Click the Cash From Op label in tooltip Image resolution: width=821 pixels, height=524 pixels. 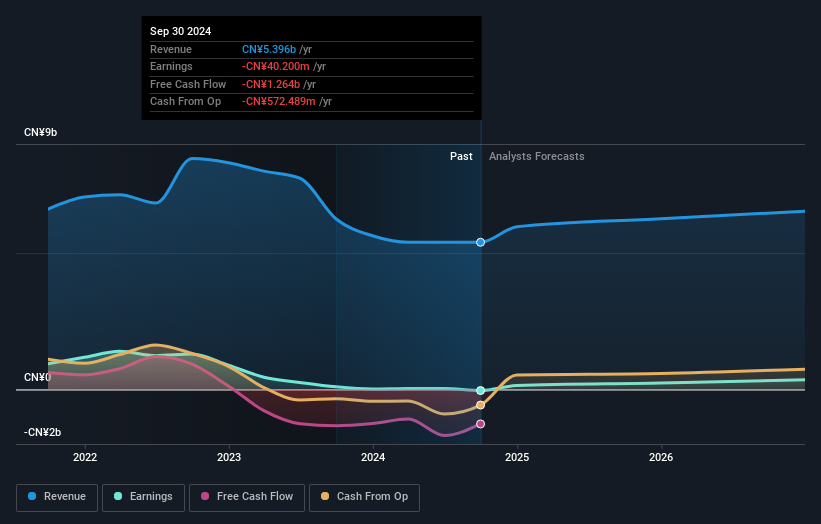(185, 102)
